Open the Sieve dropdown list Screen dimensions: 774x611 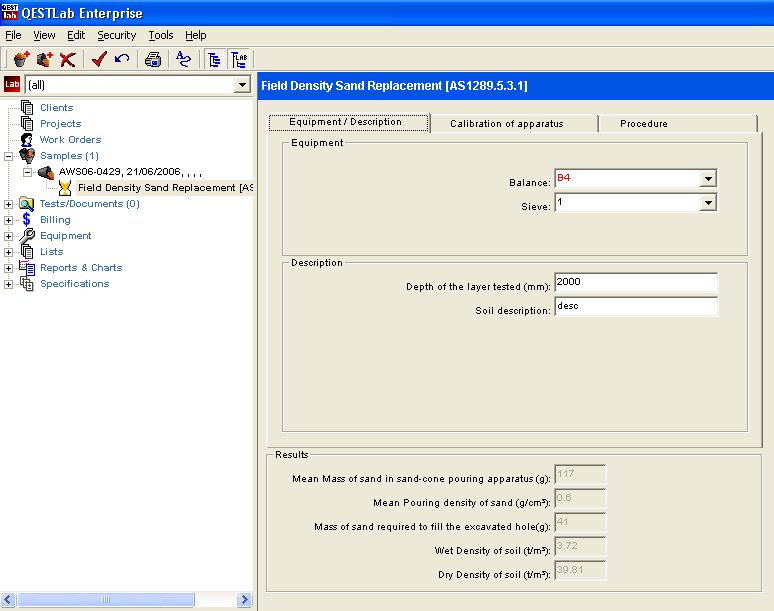[708, 203]
